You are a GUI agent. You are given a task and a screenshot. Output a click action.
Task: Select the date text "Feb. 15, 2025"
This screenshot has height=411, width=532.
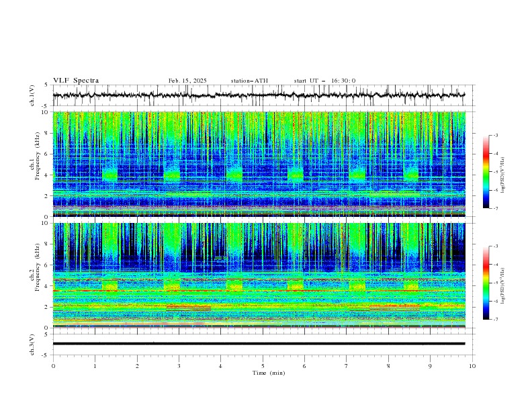click(187, 81)
